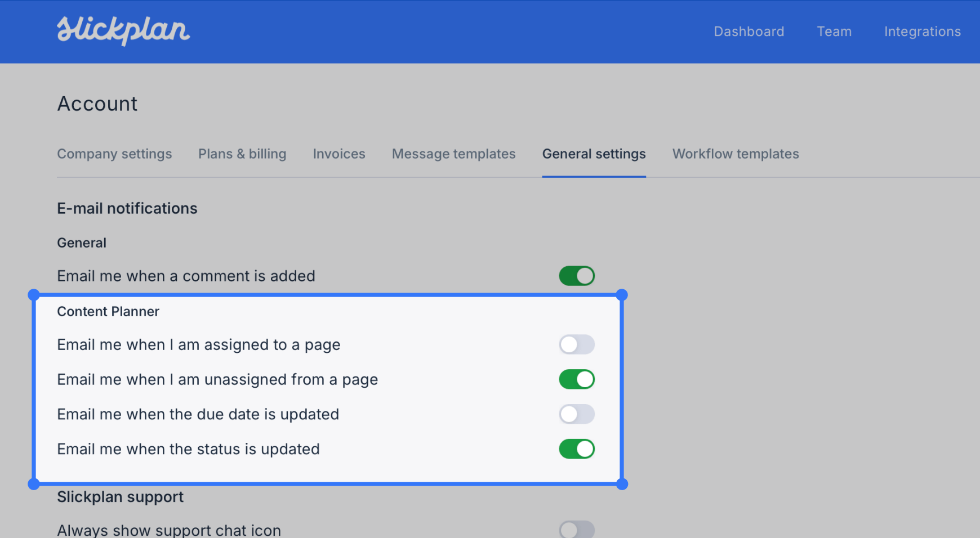
Task: Open the Plans & billing tab
Action: click(x=242, y=154)
